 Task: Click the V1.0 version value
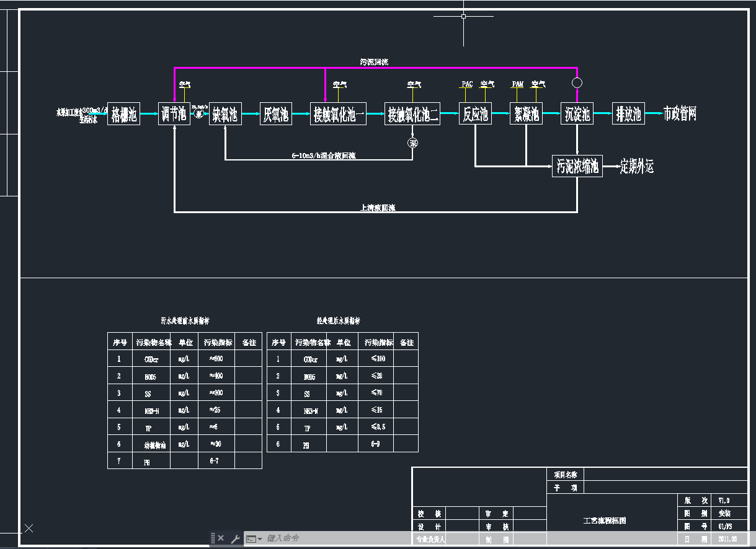coord(724,500)
